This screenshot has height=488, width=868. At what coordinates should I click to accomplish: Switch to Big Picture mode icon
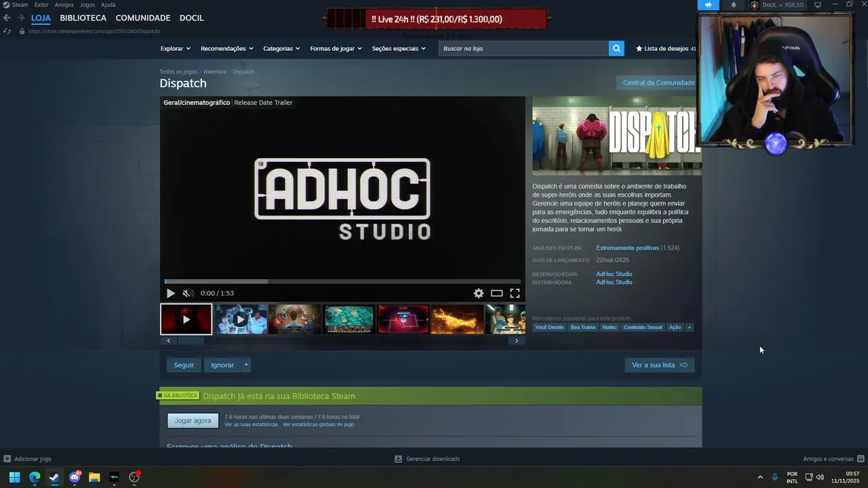pyautogui.click(x=818, y=5)
